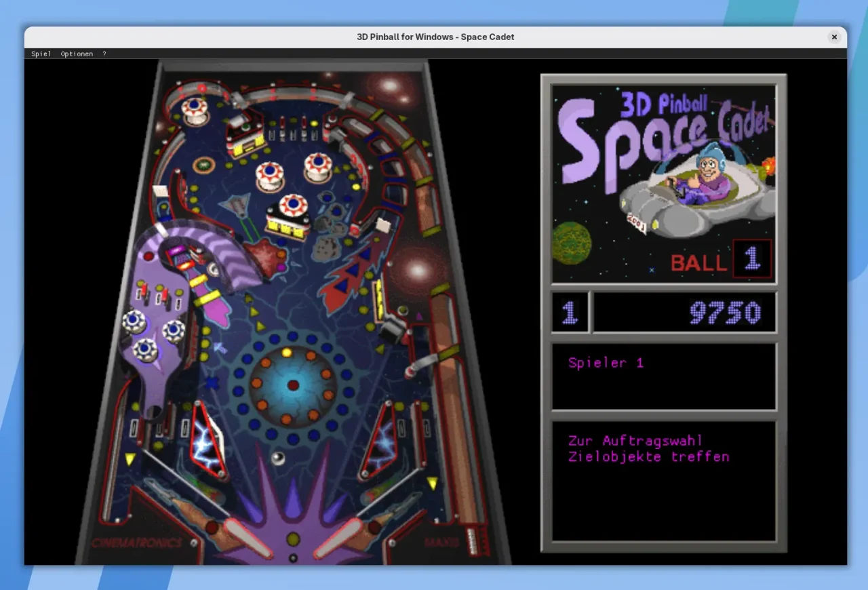Click the yellow arrow in left outlane

[130, 459]
